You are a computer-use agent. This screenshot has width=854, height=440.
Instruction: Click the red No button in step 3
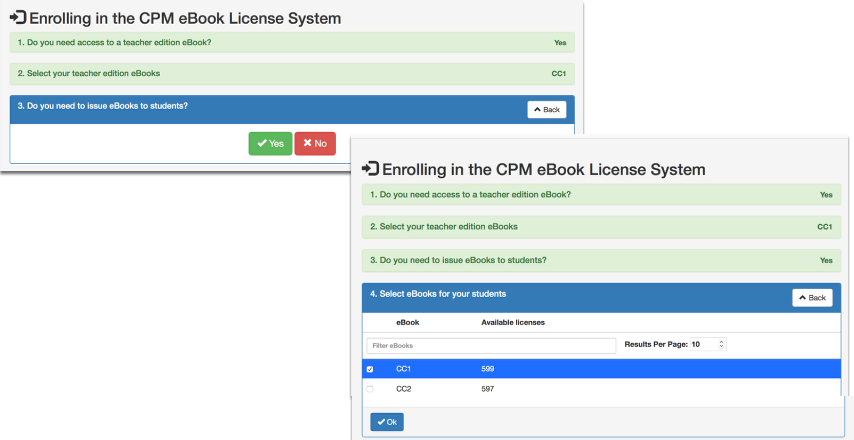click(315, 144)
